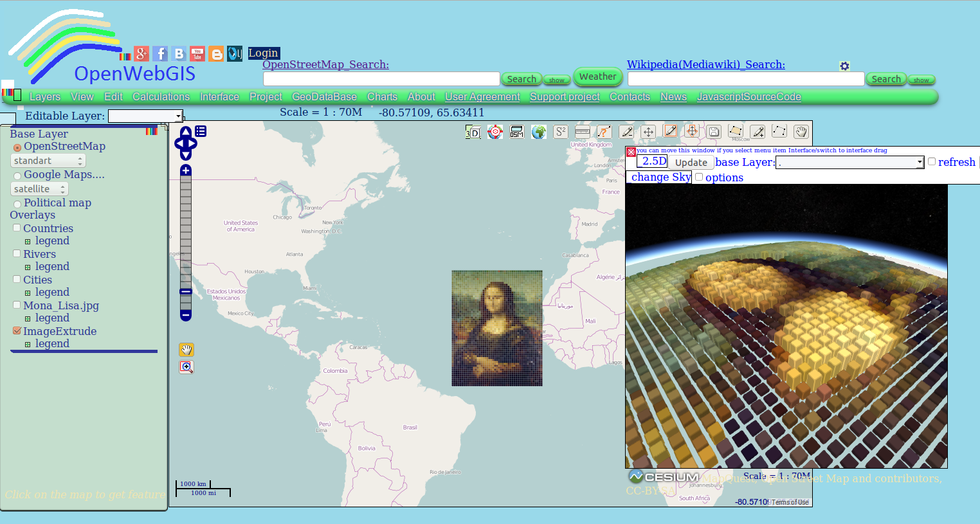This screenshot has width=980, height=524.
Task: Open the base Layer dropdown in 3D window
Action: tap(850, 163)
